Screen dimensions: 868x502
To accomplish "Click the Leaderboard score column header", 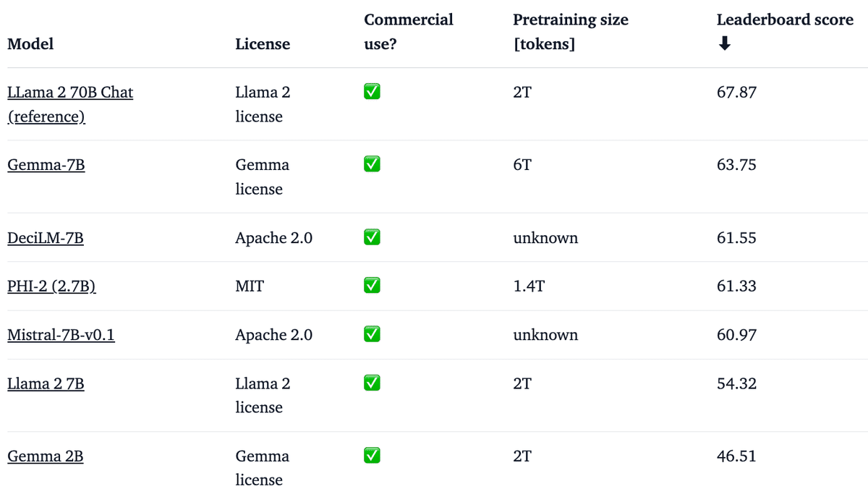I will point(785,20).
